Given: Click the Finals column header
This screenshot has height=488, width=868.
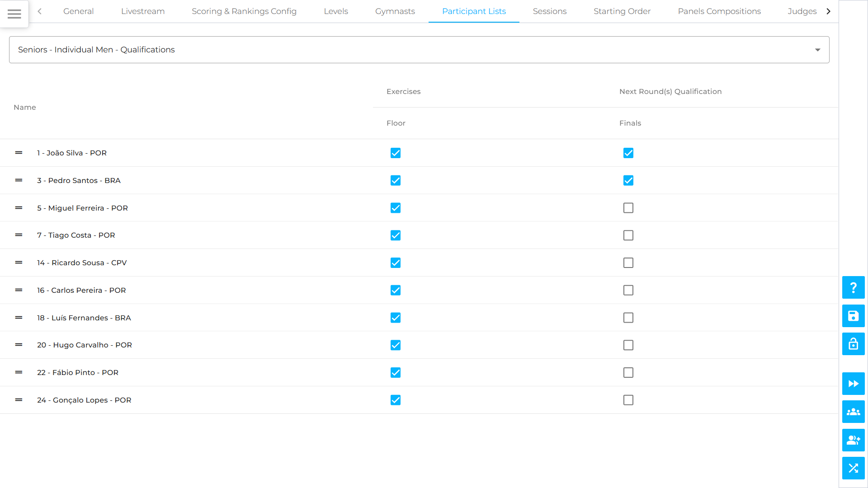Looking at the screenshot, I should 630,123.
